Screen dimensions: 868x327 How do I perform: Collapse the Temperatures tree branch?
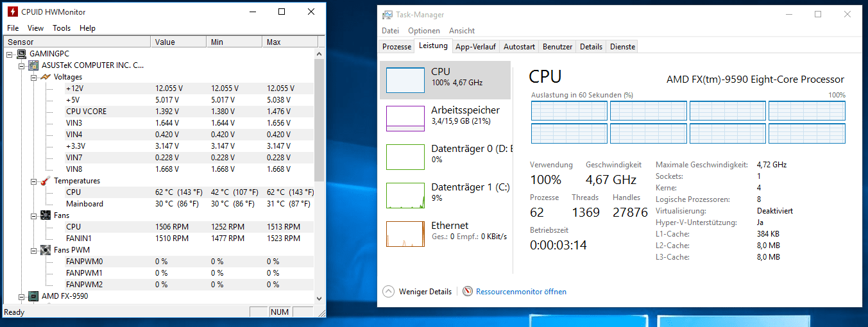coord(33,181)
